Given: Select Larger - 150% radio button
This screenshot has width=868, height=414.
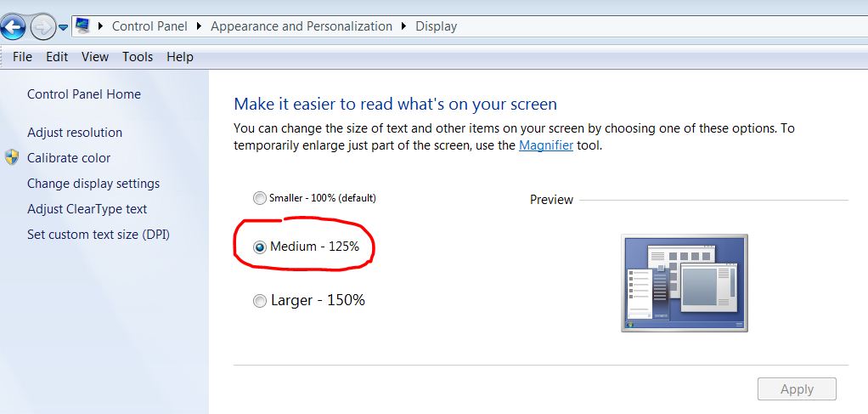Looking at the screenshot, I should [x=259, y=301].
